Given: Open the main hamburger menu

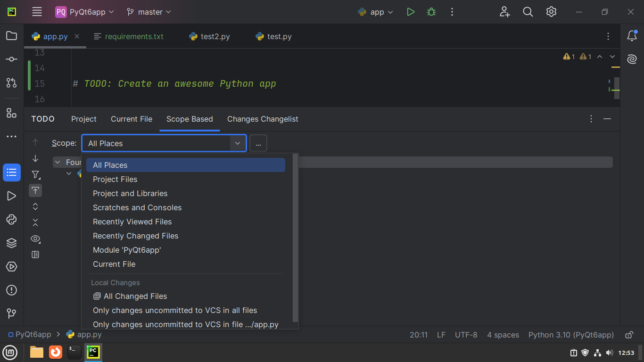Looking at the screenshot, I should [37, 12].
